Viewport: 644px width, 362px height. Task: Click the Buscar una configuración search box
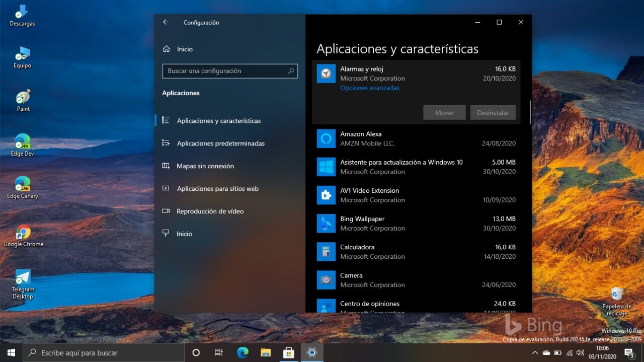point(229,71)
